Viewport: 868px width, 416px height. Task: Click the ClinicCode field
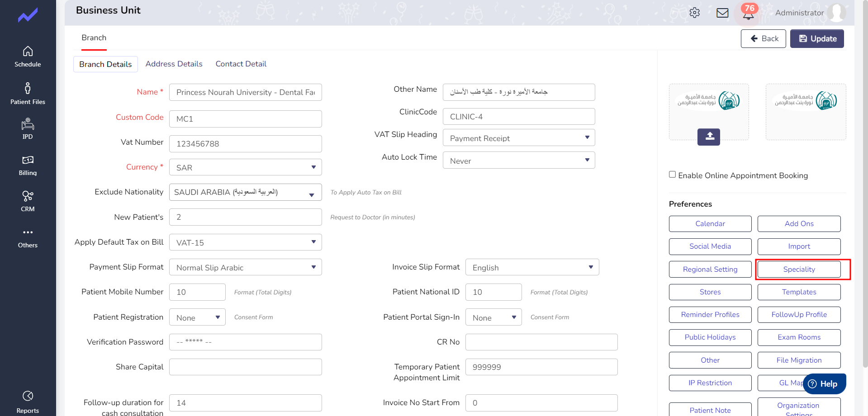tap(519, 117)
